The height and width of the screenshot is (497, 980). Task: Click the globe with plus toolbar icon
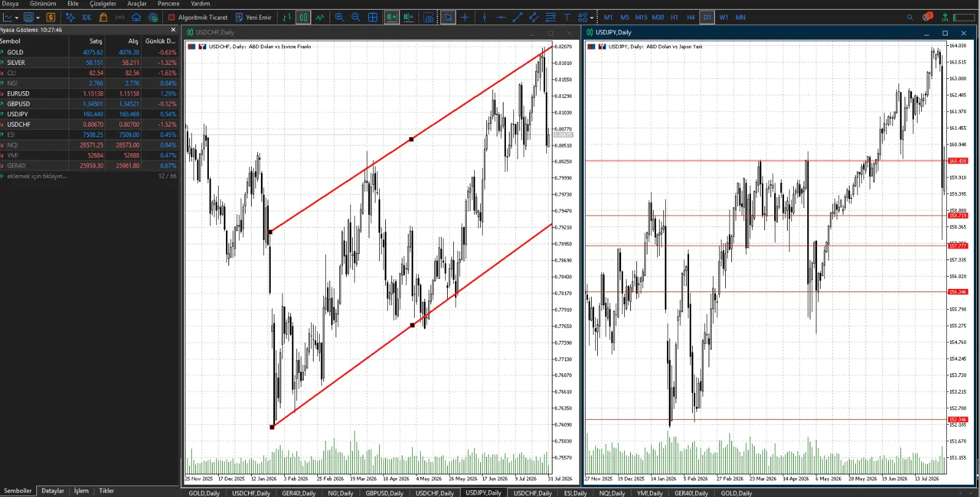(x=153, y=17)
